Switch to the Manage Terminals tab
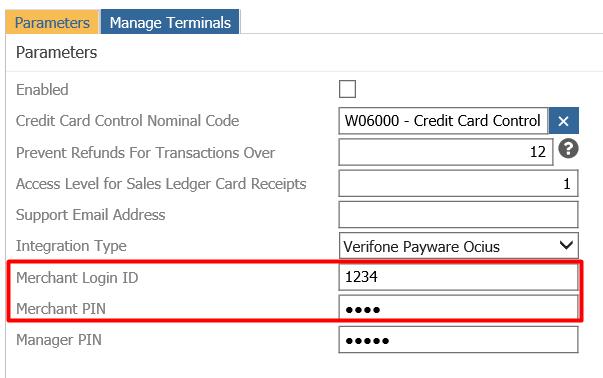Viewport: 603px width, 378px height. (170, 22)
